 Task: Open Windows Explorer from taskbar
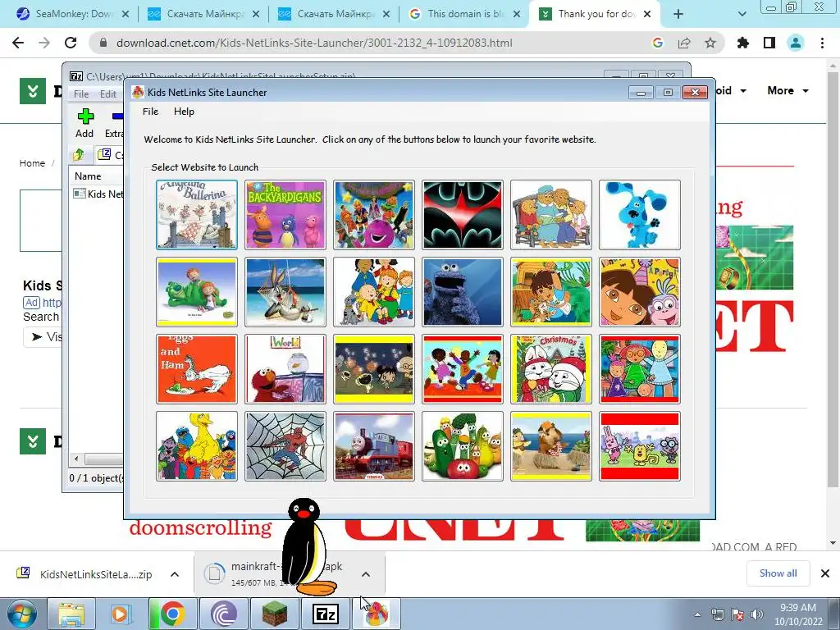click(71, 614)
